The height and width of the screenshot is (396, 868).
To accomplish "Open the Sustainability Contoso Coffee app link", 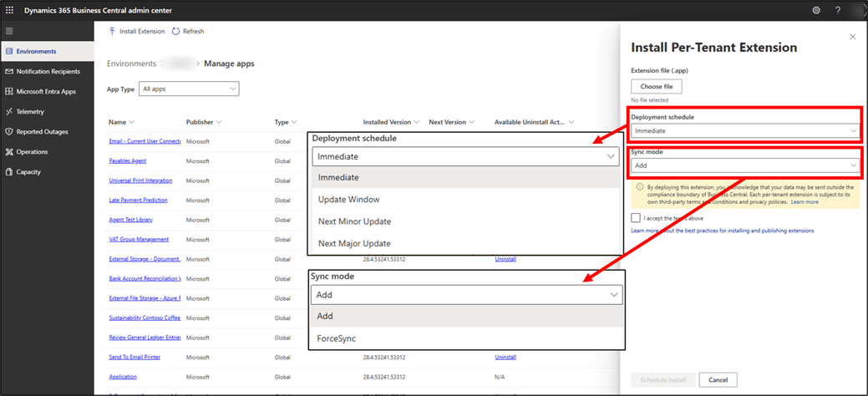I will [x=145, y=318].
